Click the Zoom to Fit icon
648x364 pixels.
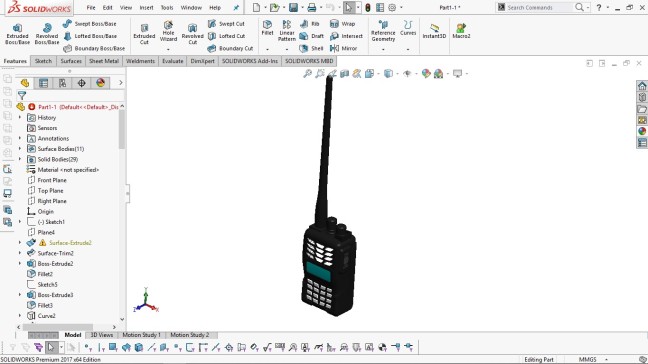tap(307, 74)
